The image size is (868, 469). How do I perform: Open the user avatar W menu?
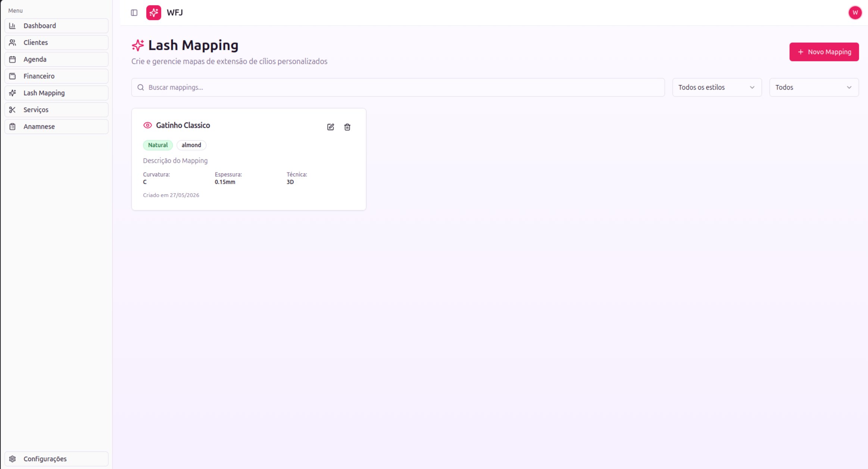click(x=855, y=13)
